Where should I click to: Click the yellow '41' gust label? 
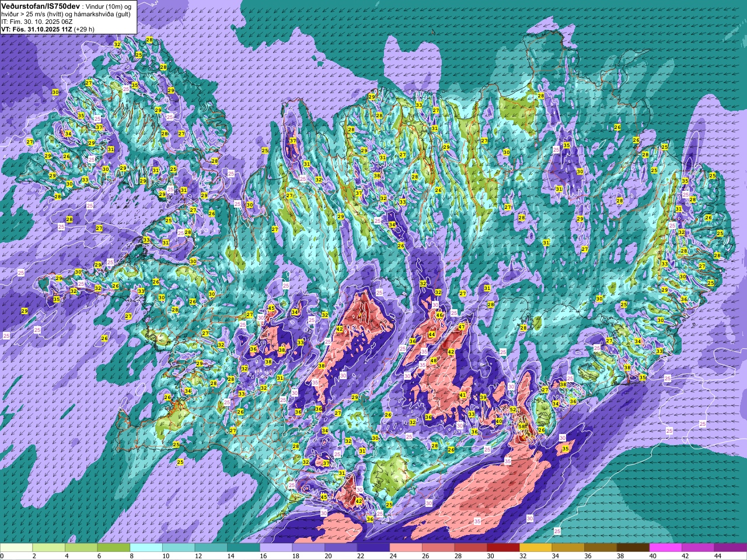pyautogui.click(x=463, y=395)
